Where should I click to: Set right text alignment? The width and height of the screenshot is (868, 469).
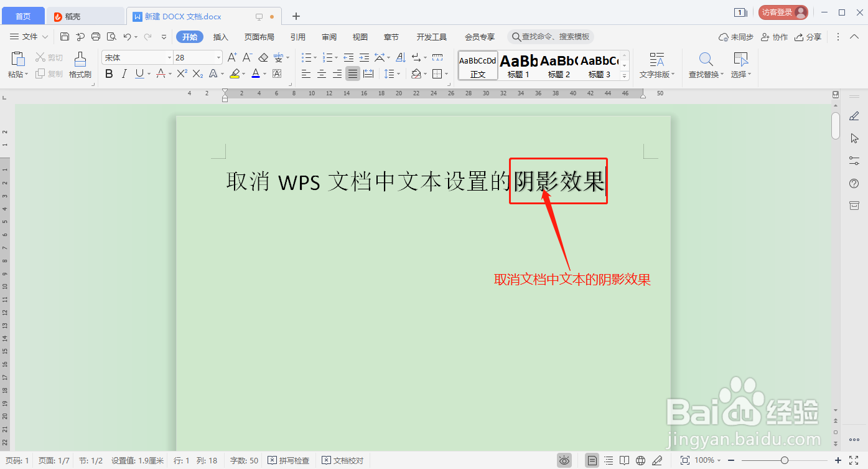coord(337,74)
